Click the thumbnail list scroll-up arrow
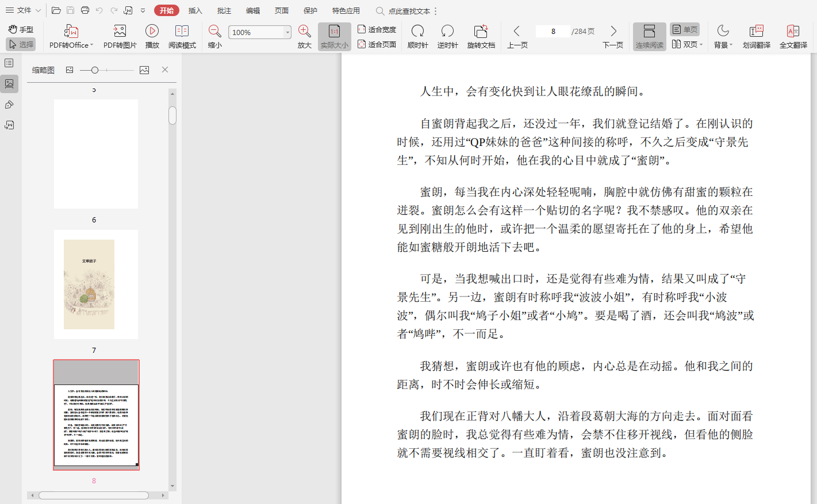This screenshot has height=504, width=817. point(172,93)
